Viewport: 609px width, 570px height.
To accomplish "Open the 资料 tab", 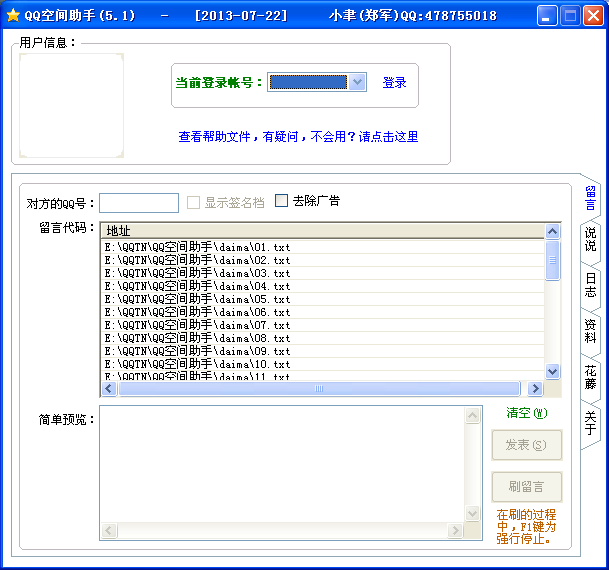I will [x=590, y=331].
